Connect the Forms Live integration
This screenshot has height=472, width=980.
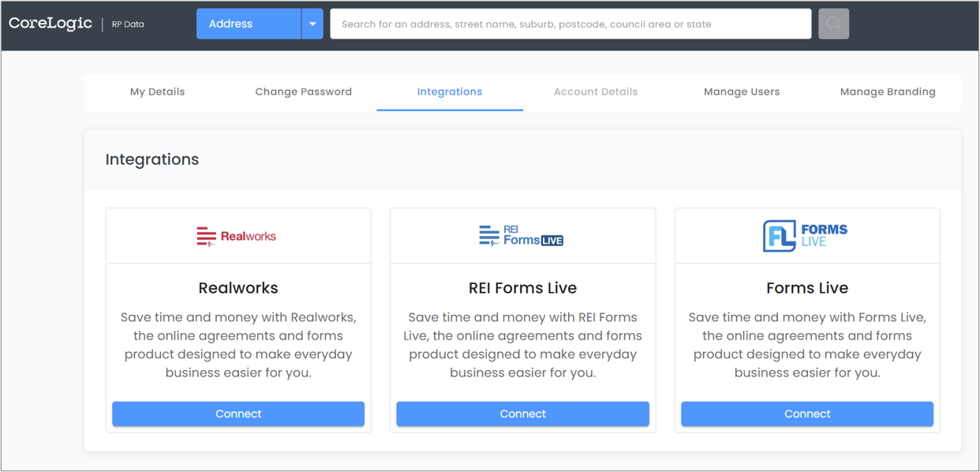coord(807,414)
